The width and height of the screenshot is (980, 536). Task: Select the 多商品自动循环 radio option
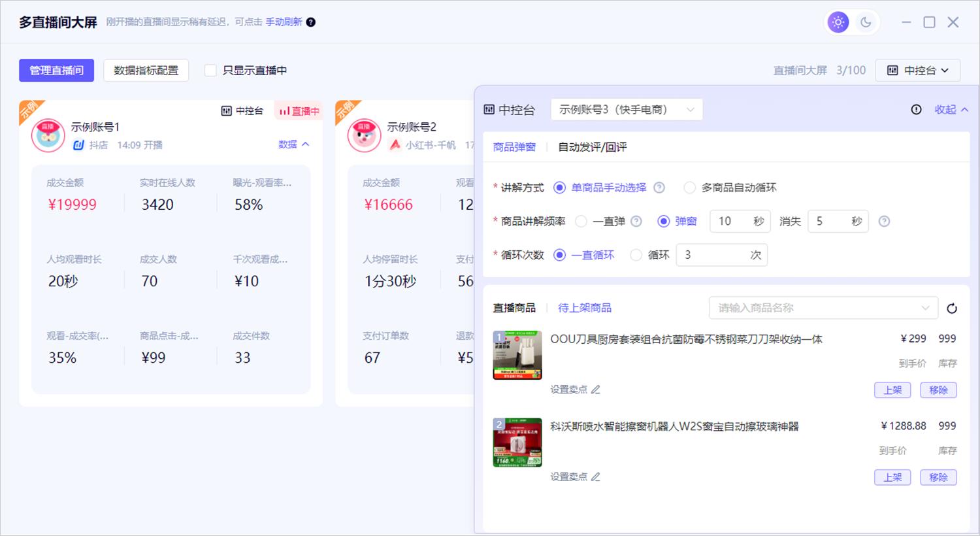[689, 188]
